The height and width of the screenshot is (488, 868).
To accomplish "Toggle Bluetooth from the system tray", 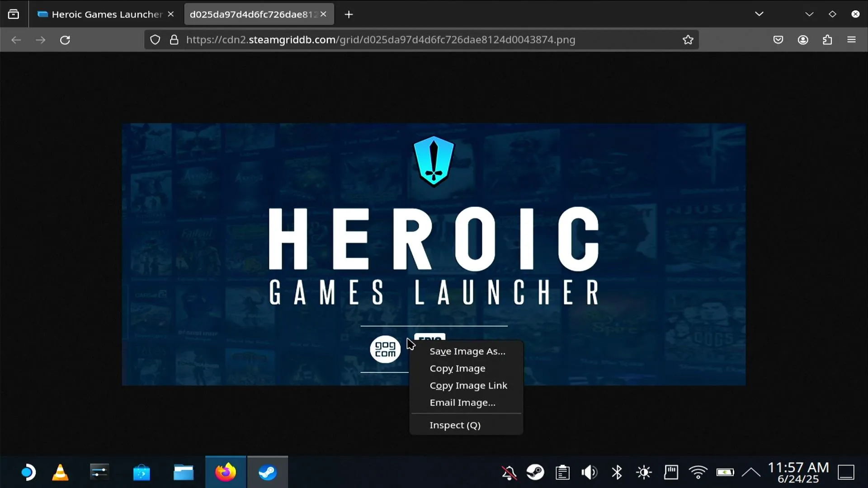I will click(x=617, y=473).
